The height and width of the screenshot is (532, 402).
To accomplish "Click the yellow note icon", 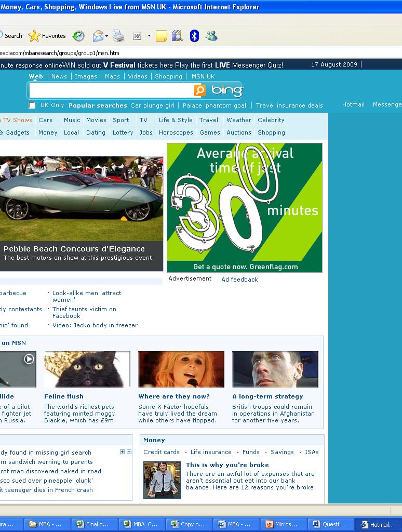I will click(x=162, y=36).
